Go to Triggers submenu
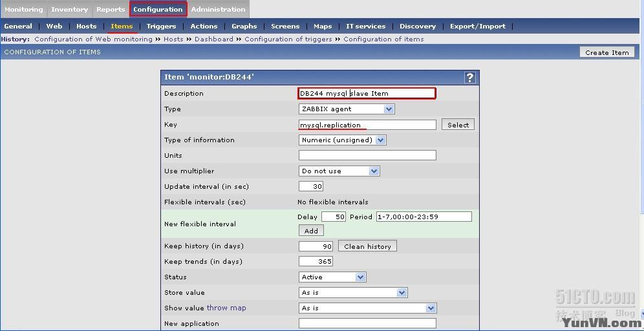The image size is (644, 331). click(x=162, y=27)
